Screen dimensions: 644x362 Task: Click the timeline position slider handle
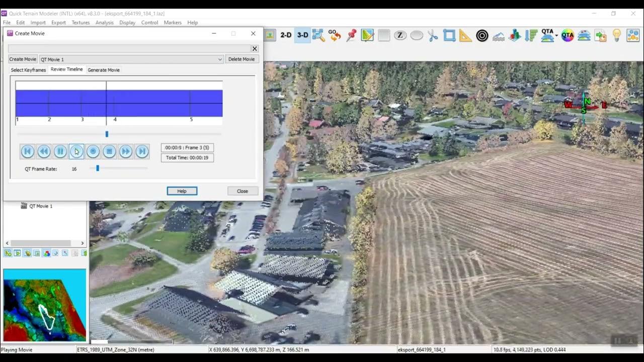coord(107,134)
